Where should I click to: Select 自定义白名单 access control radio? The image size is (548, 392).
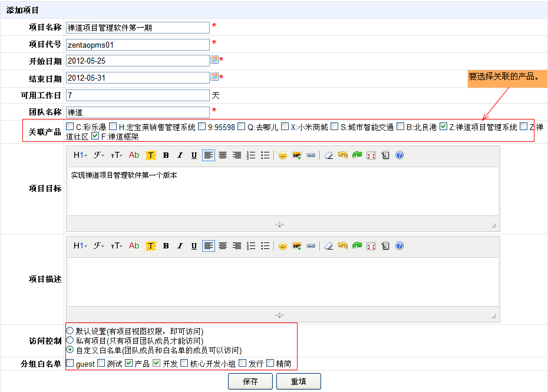[x=70, y=349]
